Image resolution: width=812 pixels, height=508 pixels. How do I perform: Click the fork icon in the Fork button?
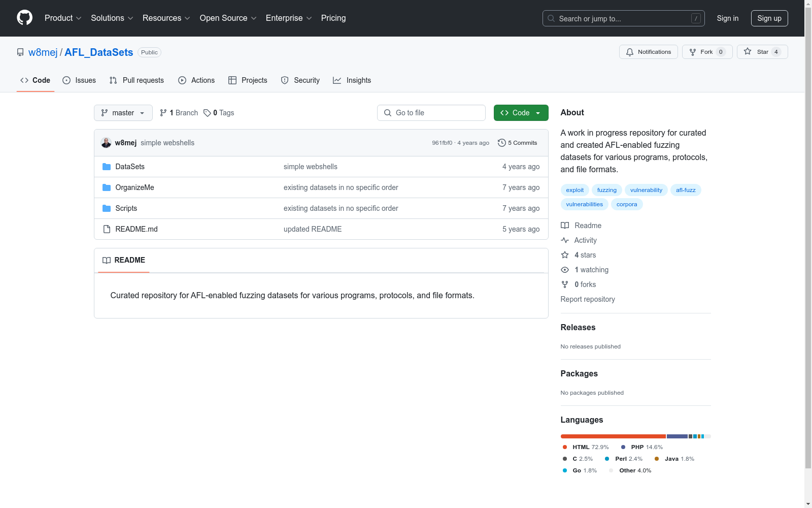tap(693, 52)
